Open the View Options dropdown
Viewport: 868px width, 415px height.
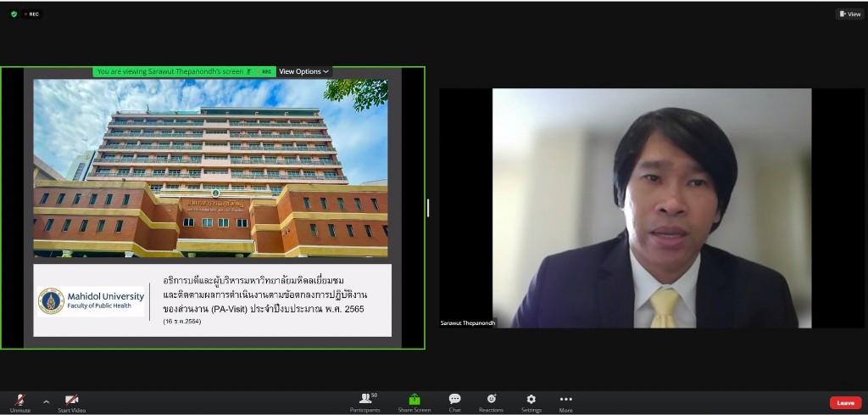(x=303, y=72)
